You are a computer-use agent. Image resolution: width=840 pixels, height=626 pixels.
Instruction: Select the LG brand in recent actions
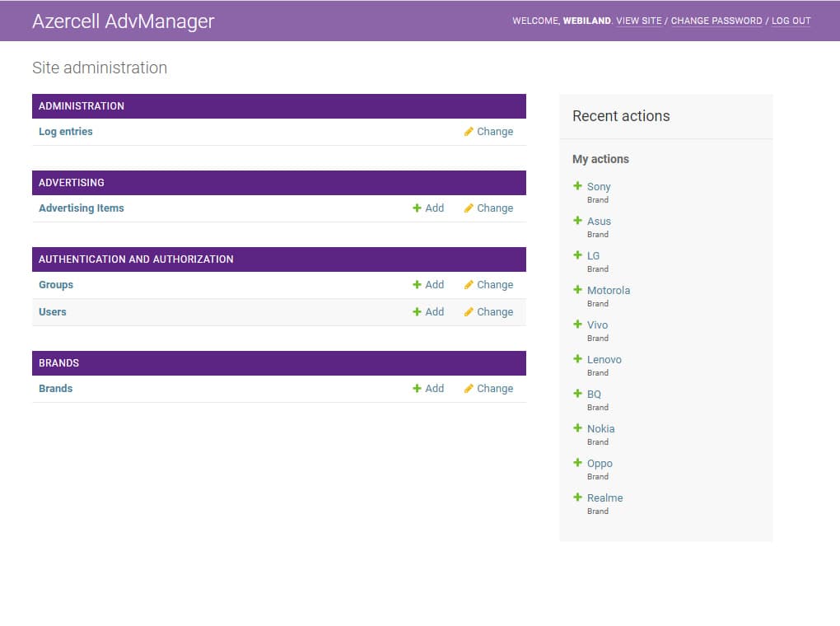[594, 255]
